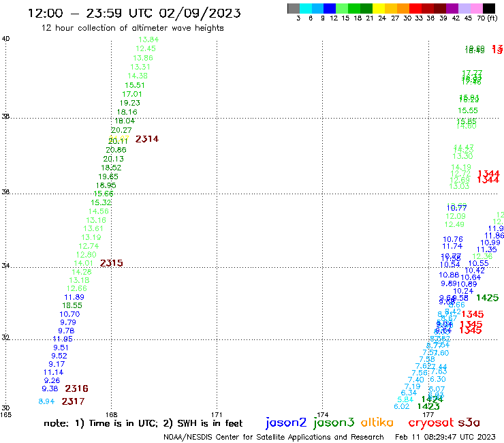Screen dimensions: 504x443
Task: Select the pure blue legend swatch
Action: (x=330, y=8)
